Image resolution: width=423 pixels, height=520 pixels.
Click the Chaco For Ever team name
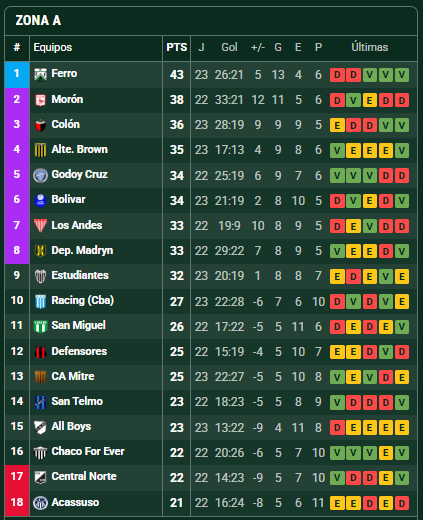point(88,451)
